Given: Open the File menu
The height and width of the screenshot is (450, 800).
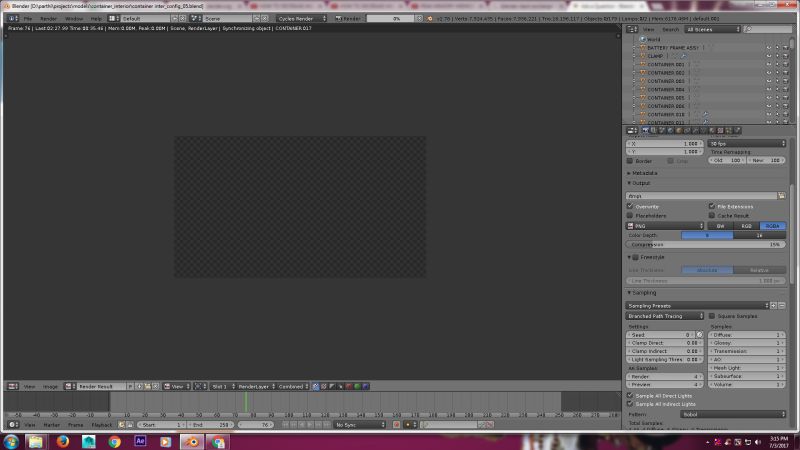Looking at the screenshot, I should coord(28,18).
